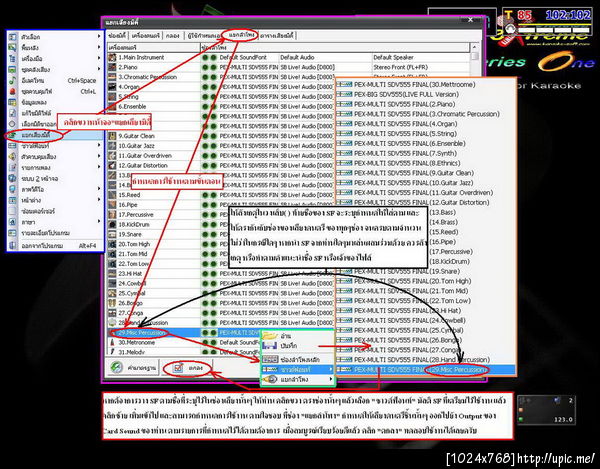This screenshot has height=469, width=600.
Task: Toggle second green indicator in 2.Piano row
Action: point(213,67)
